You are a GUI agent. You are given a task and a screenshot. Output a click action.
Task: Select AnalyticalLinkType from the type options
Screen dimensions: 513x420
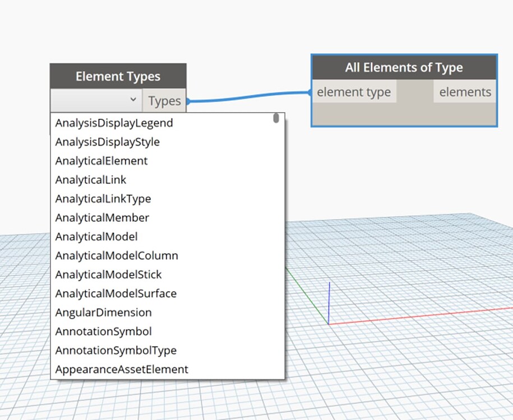103,199
